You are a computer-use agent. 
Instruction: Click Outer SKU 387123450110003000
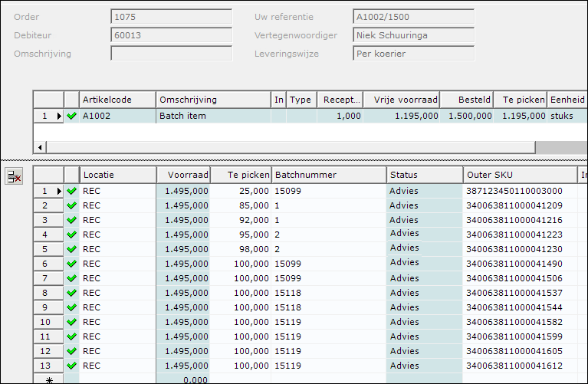520,191
